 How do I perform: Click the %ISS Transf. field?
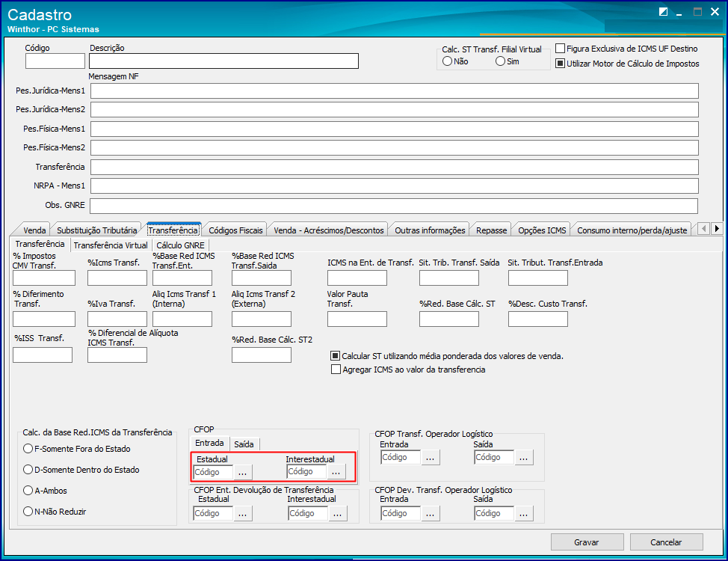point(43,355)
